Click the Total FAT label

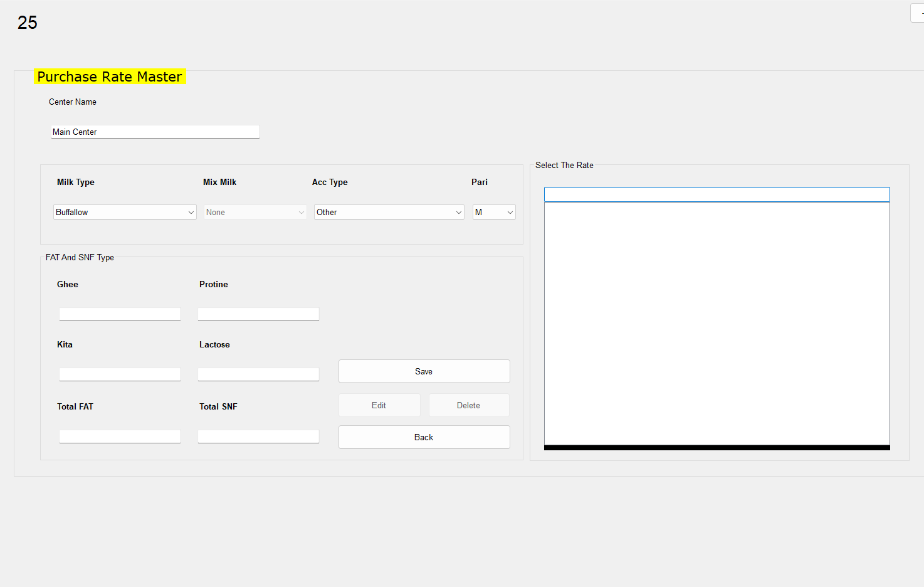click(75, 406)
